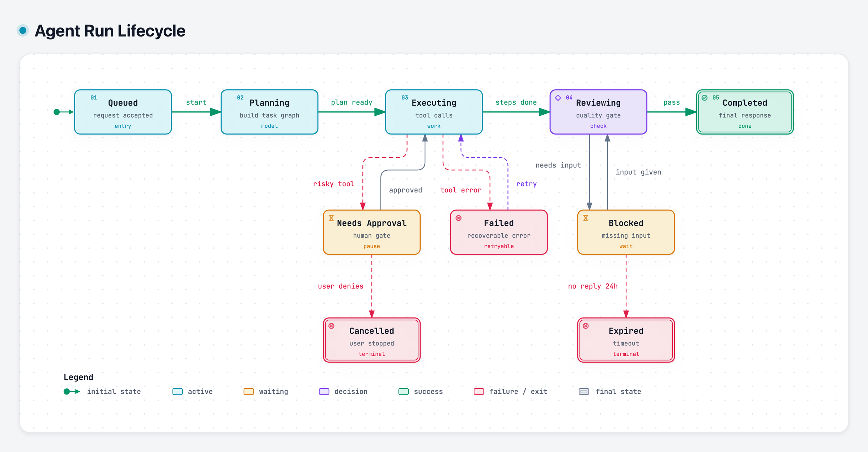
Task: Click the waiting orange swatch in the legend
Action: [x=249, y=392]
